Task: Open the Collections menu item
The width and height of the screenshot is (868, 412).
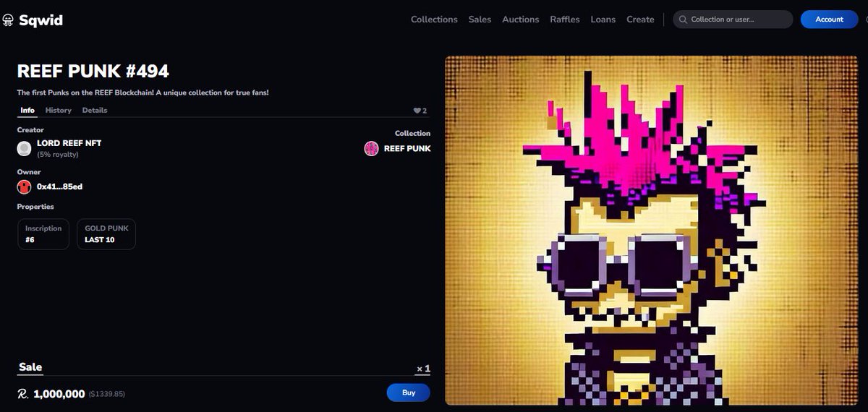Action: [x=434, y=20]
